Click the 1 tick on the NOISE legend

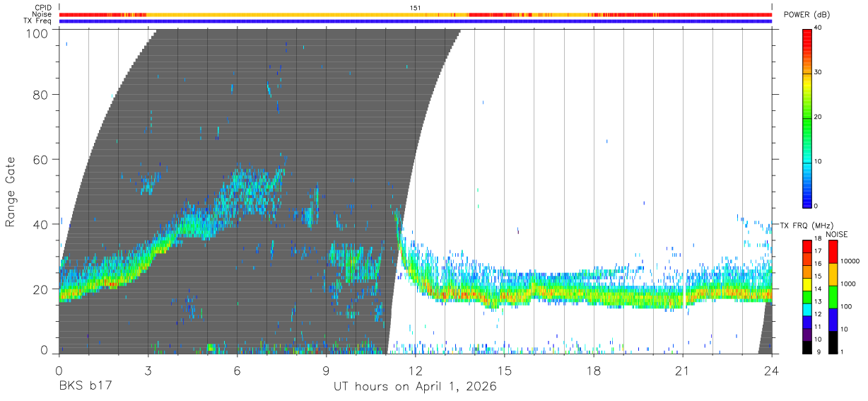pyautogui.click(x=841, y=352)
